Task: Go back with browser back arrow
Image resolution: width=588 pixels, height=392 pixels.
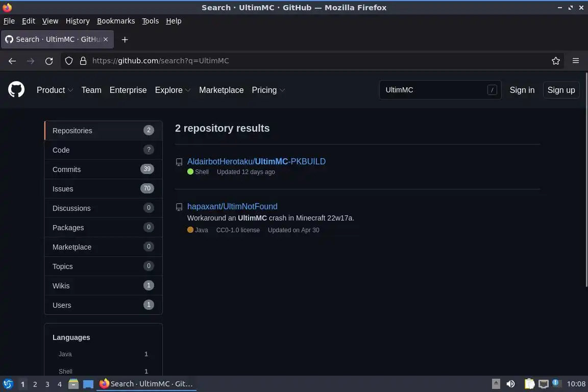Action: (12, 61)
